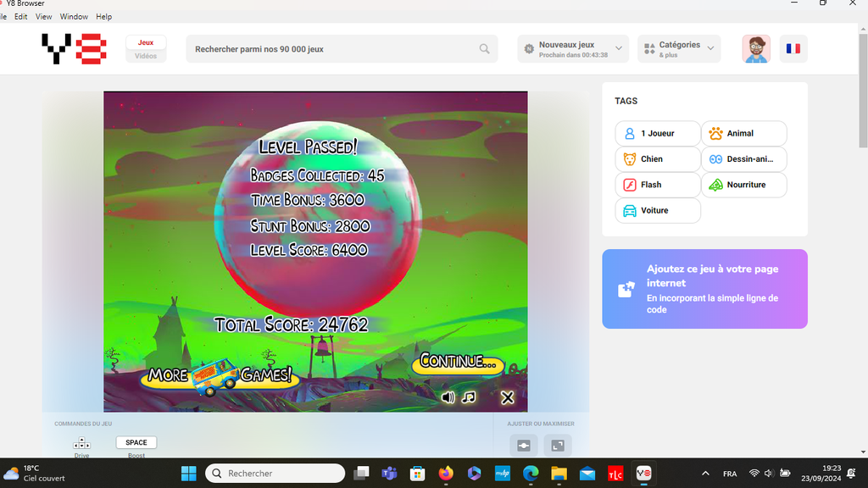Show hidden system tray icons chevron

point(705,474)
